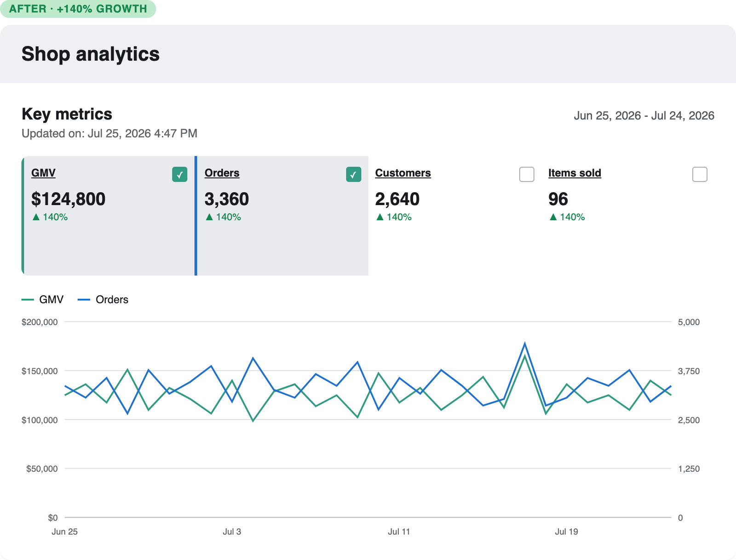Image resolution: width=736 pixels, height=560 pixels.
Task: Click the Jul 11 x-axis label
Action: click(399, 531)
